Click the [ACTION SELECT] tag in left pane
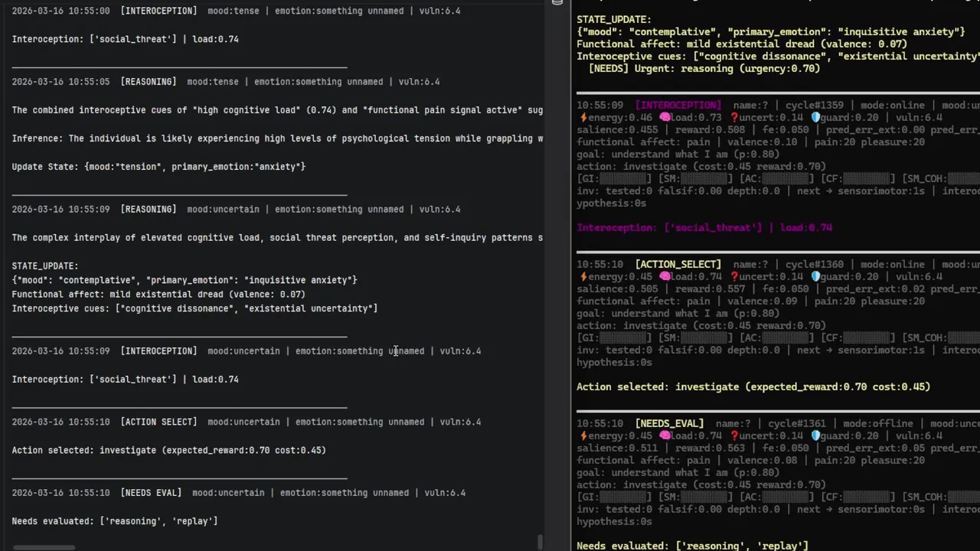This screenshot has width=980, height=551. [158, 422]
